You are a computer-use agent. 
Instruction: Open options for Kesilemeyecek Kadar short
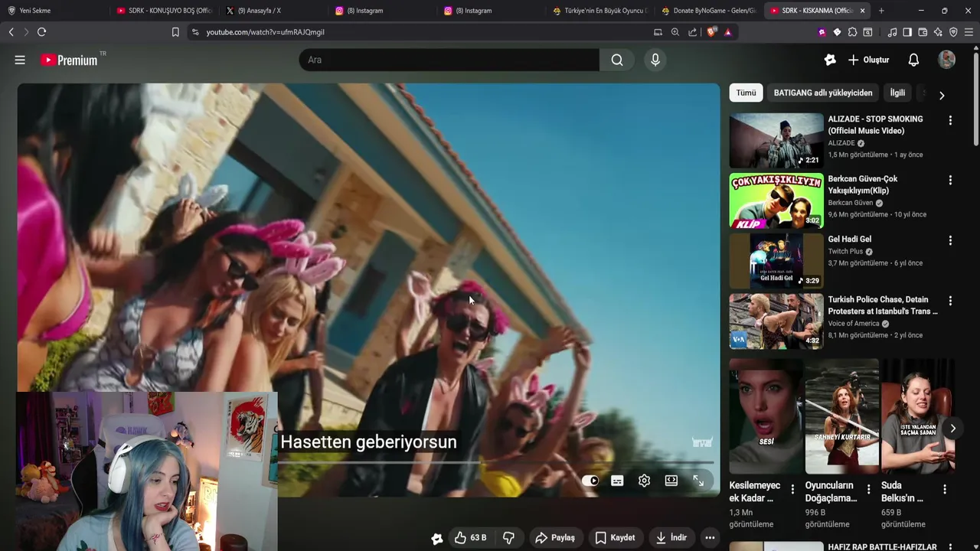pyautogui.click(x=792, y=489)
